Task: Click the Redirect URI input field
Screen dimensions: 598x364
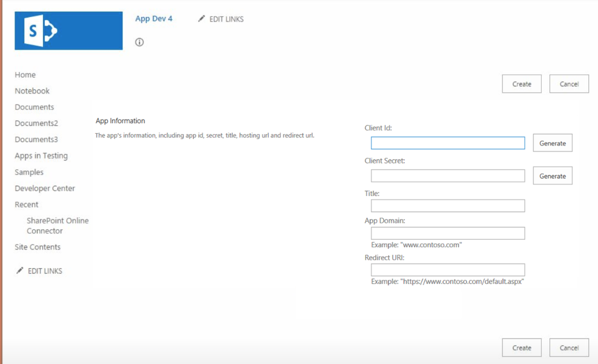Action: click(x=448, y=270)
